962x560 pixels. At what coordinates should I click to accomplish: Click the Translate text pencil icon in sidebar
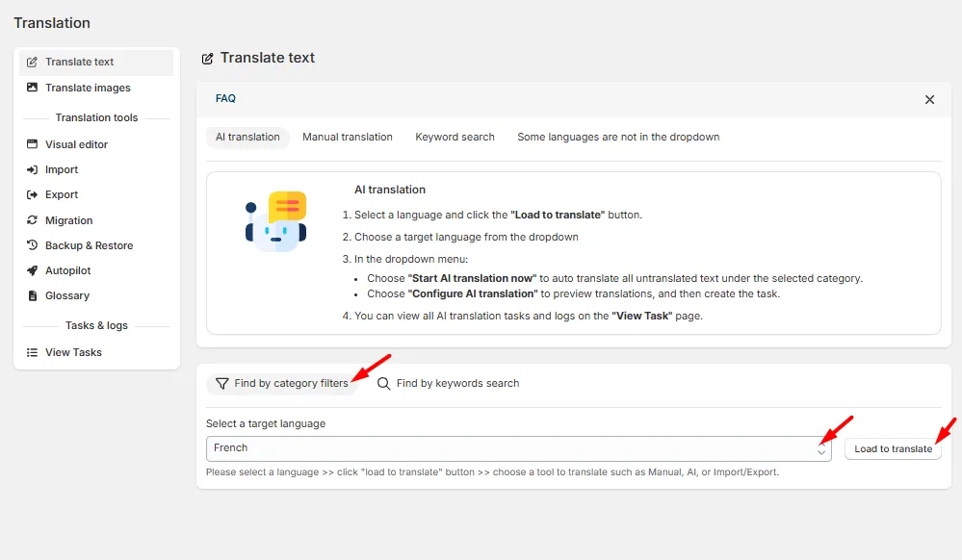32,62
